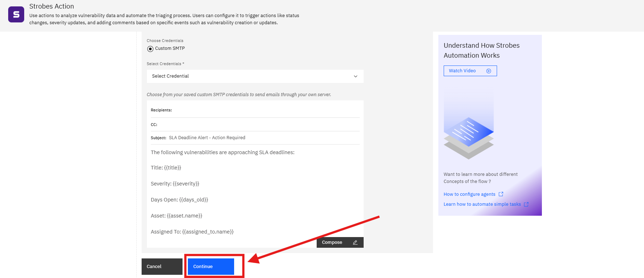This screenshot has width=644, height=278.
Task: Click the Understand How Strobes Automation Works heading
Action: coord(482,51)
